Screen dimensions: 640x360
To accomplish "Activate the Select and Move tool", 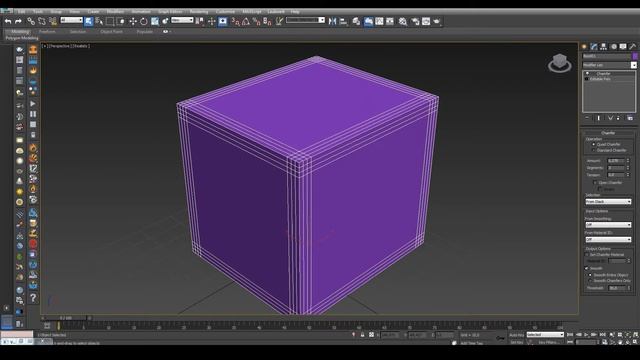I will (x=133, y=21).
